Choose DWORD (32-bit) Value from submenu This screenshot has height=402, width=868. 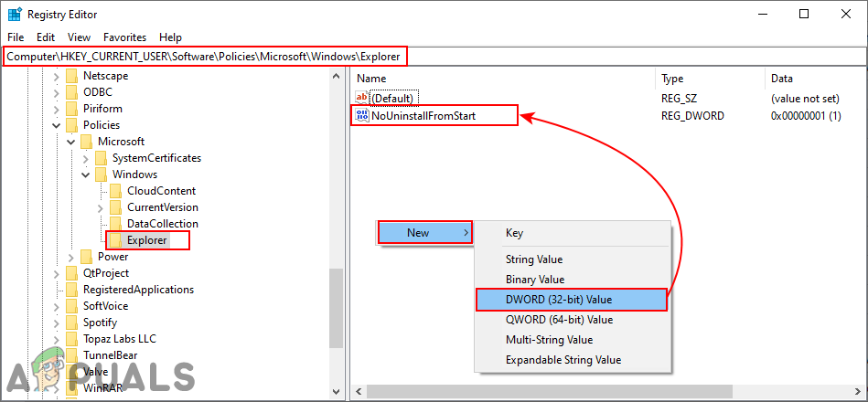pyautogui.click(x=559, y=300)
